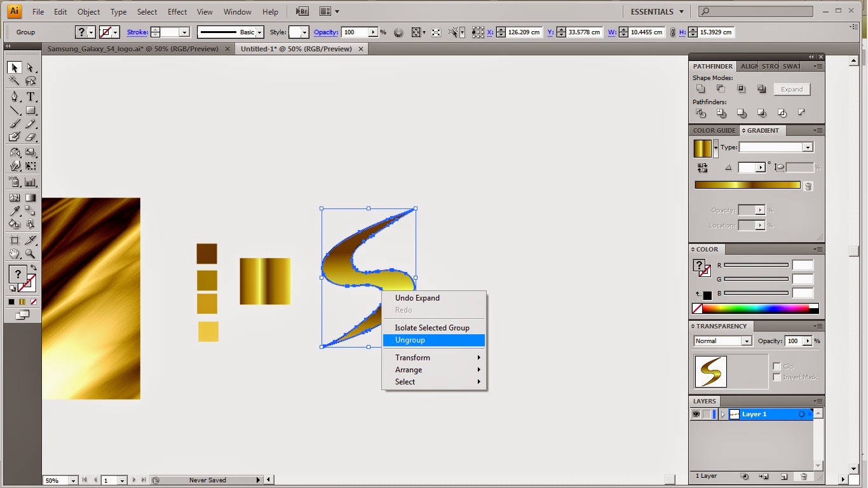Set Gradient mode below fill box

22,302
